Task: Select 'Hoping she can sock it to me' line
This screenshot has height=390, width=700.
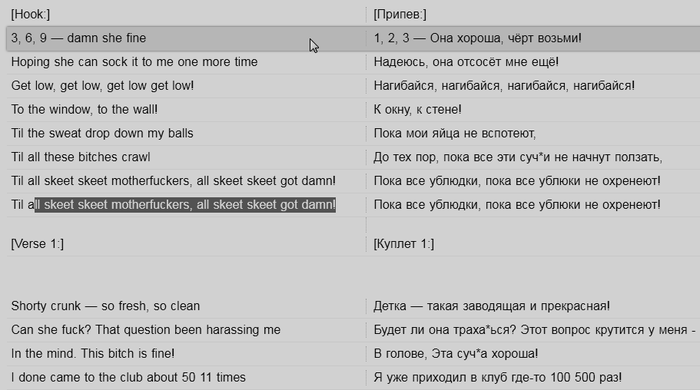Action: point(134,62)
